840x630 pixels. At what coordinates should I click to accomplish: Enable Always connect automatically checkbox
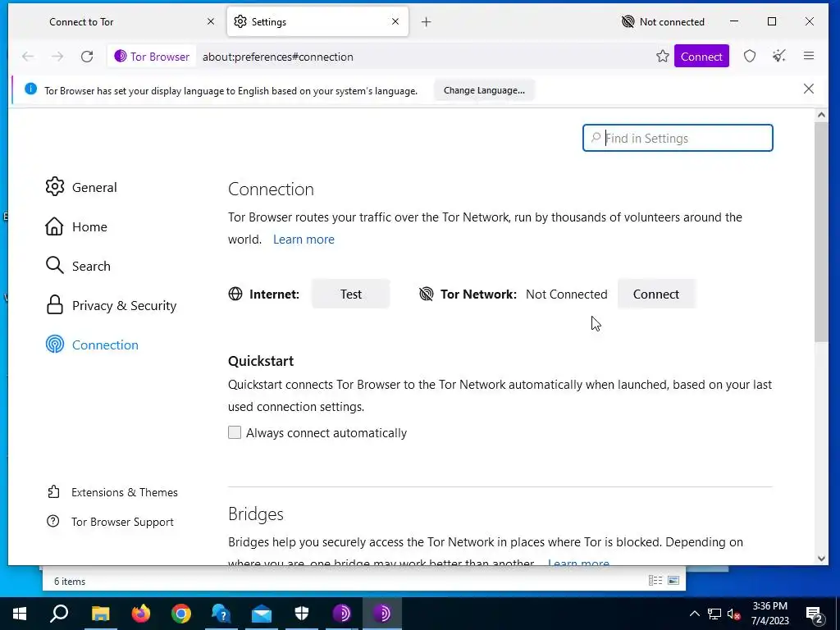click(235, 432)
